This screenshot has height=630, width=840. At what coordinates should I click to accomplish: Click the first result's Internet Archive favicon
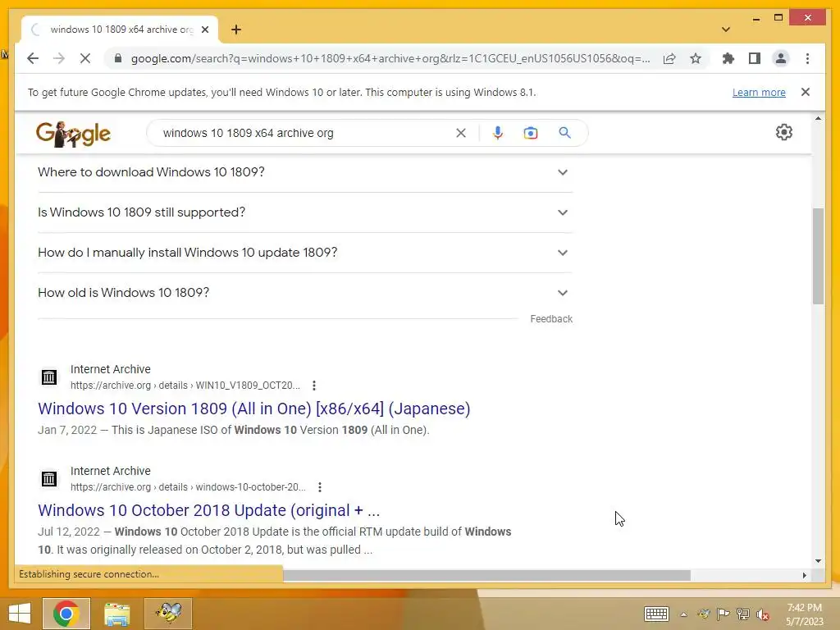pos(48,377)
